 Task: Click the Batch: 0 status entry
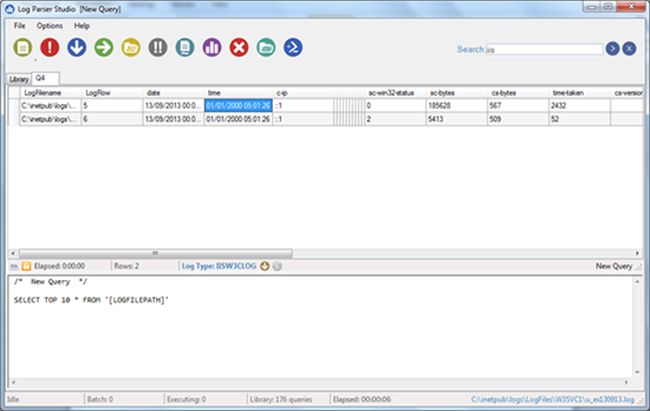click(x=99, y=399)
